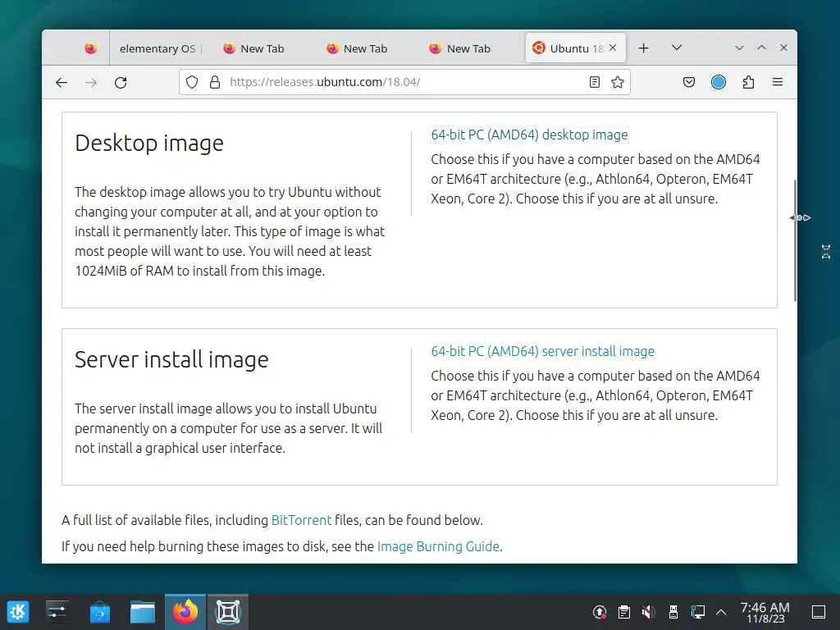
Task: Click the forward navigation arrow
Action: (91, 83)
